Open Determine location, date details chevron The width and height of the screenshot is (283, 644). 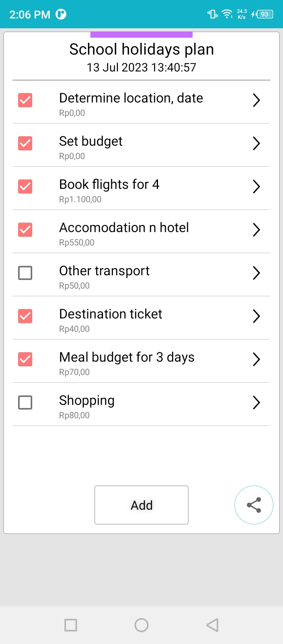(x=256, y=100)
